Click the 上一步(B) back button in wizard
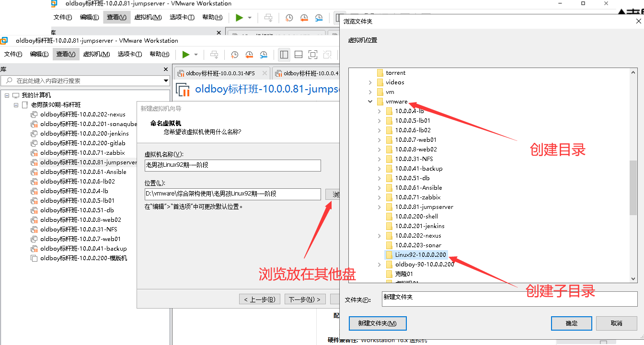Image resolution: width=644 pixels, height=345 pixels. pyautogui.click(x=259, y=299)
